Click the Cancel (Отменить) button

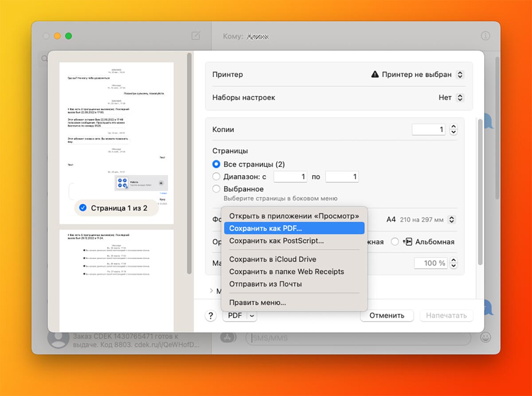[x=387, y=316]
